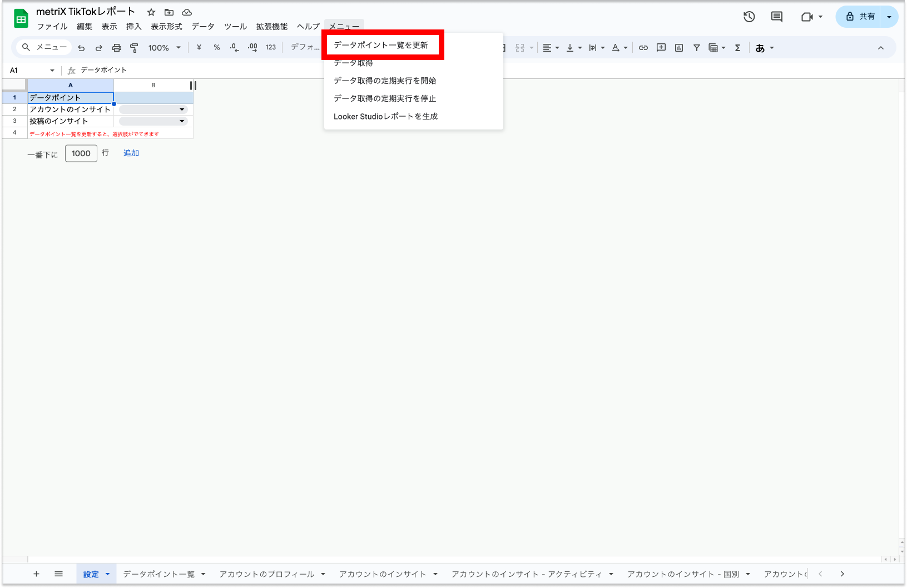Click the plus icon to add sheet
The width and height of the screenshot is (907, 588).
pos(36,574)
